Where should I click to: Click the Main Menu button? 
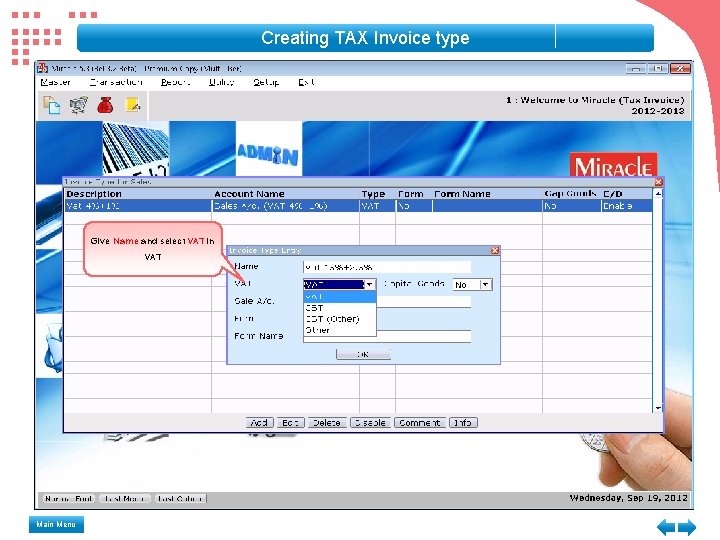click(56, 524)
